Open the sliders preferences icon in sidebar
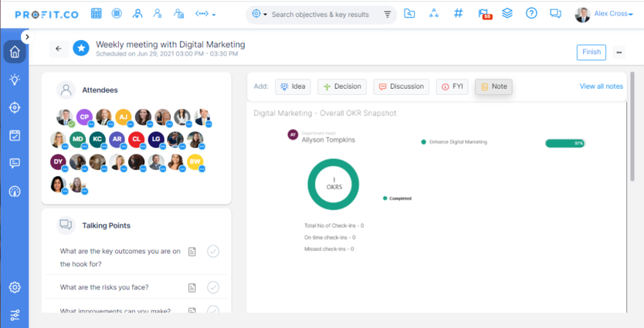 (15, 315)
